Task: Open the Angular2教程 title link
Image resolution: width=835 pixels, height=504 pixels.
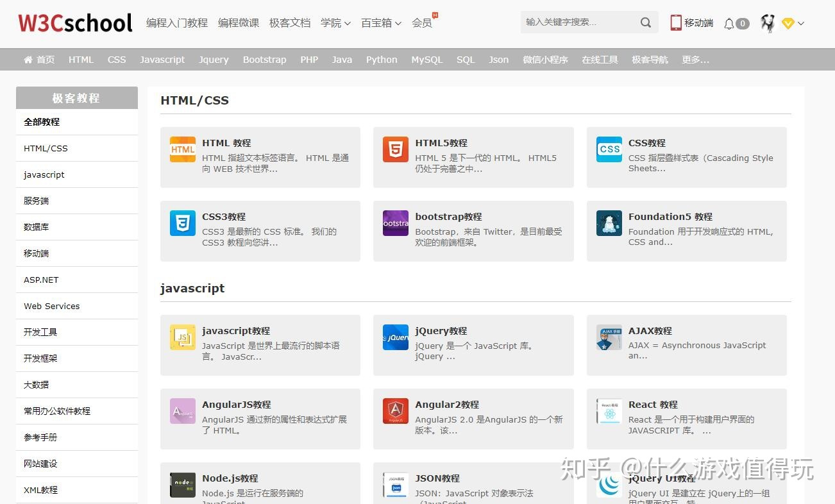Action: [447, 405]
